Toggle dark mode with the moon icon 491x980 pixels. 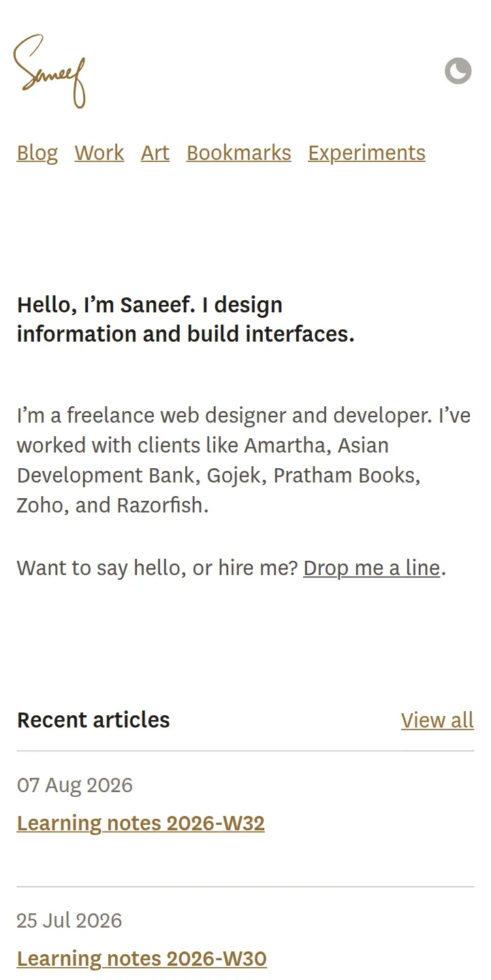(458, 71)
